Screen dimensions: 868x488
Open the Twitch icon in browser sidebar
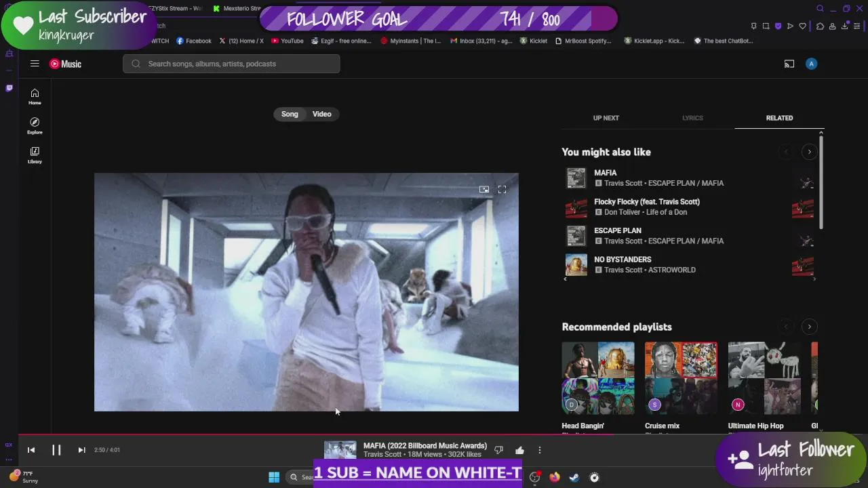(x=9, y=88)
